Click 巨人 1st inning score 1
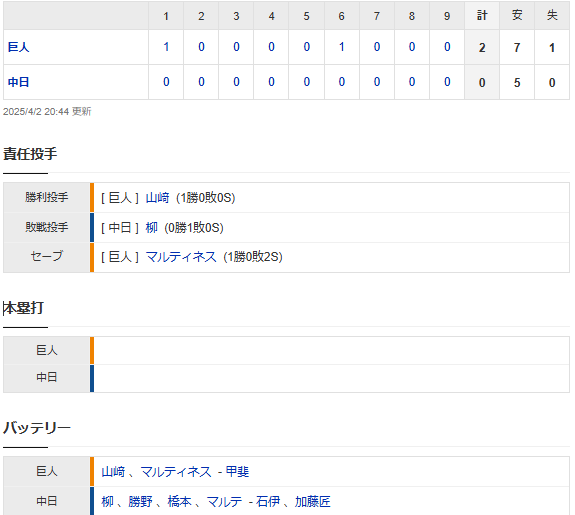The image size is (575, 515). [166, 47]
